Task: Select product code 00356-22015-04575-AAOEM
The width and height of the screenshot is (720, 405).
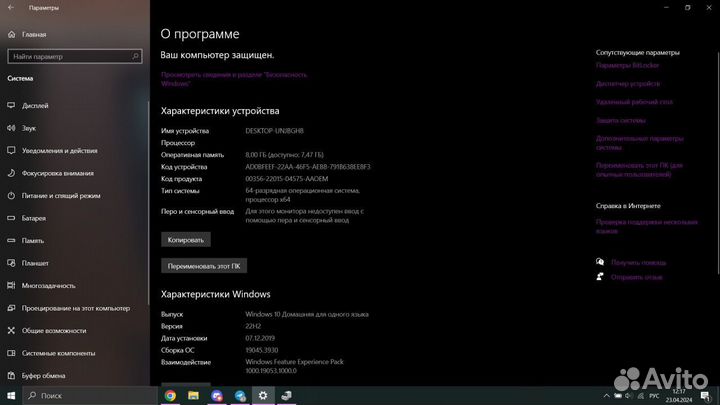Action: [287, 179]
